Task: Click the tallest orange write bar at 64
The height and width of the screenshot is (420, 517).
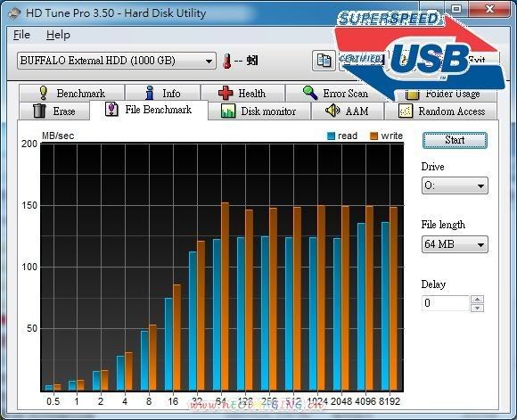Action: pyautogui.click(x=226, y=297)
